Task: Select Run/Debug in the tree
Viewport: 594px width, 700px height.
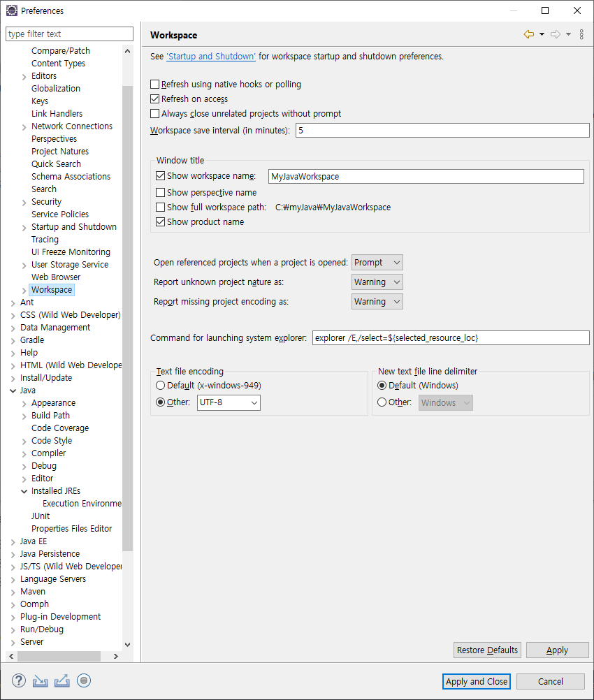Action: pyautogui.click(x=42, y=629)
